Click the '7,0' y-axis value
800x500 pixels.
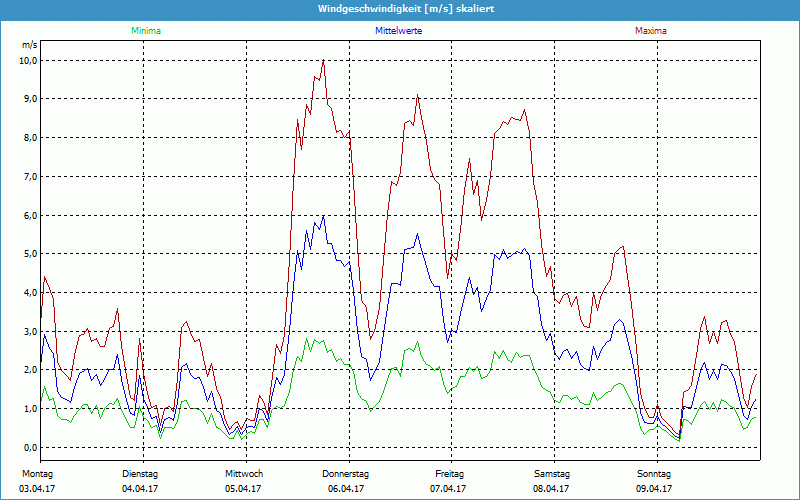pos(31,177)
